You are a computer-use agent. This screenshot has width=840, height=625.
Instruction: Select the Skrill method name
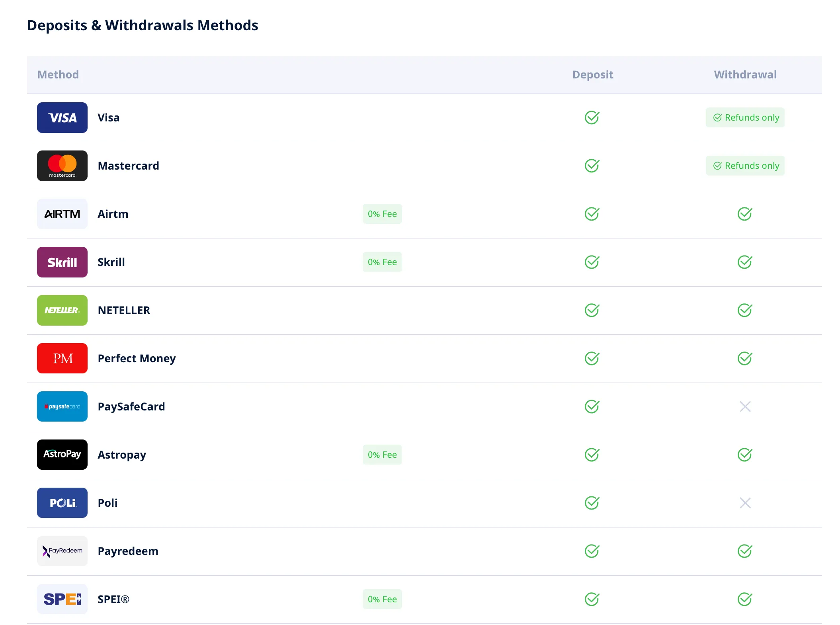(111, 262)
